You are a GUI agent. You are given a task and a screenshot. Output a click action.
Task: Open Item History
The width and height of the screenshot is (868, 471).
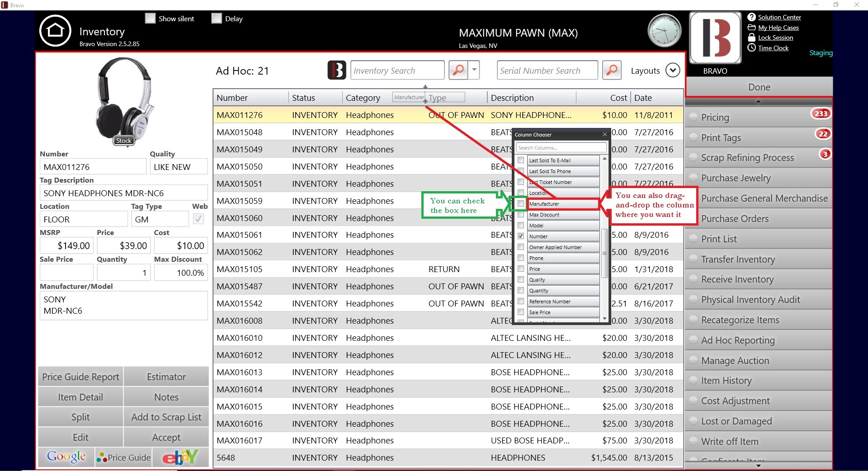(759, 381)
